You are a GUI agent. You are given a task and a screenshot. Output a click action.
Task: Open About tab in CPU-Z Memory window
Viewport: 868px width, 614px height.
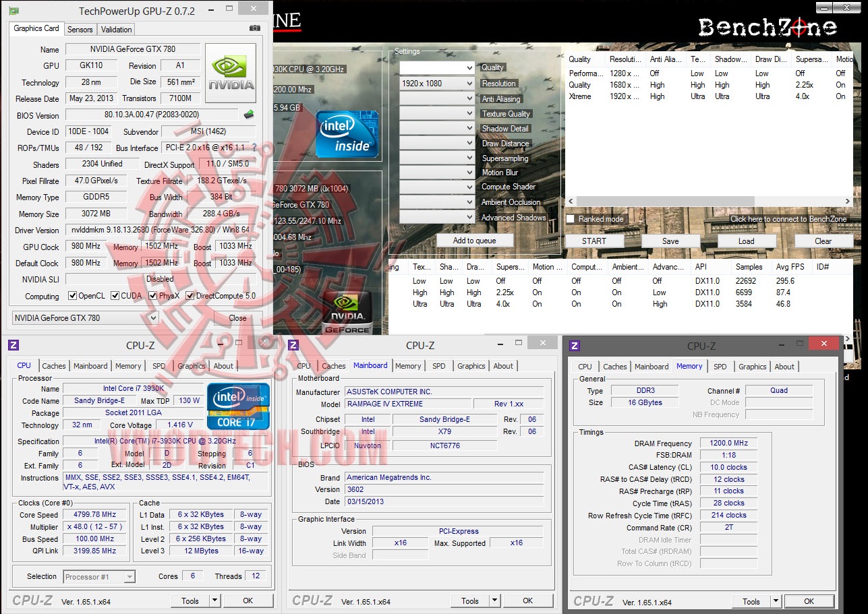coord(784,367)
